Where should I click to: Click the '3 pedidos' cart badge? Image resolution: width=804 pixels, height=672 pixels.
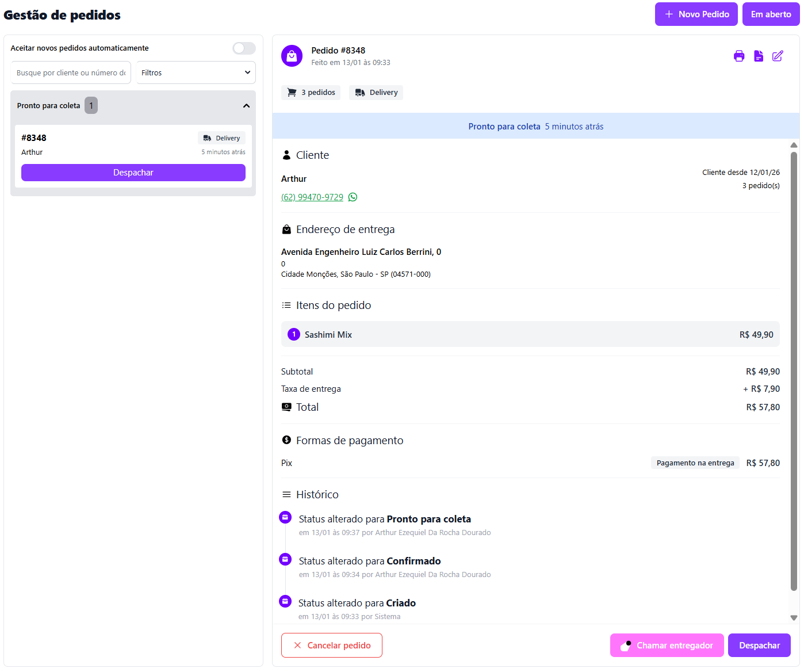coord(311,93)
